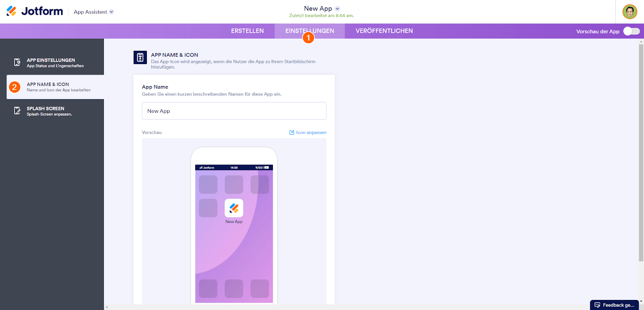The image size is (644, 310).
Task: Click the vertical scrollbar on the right
Action: point(641,152)
